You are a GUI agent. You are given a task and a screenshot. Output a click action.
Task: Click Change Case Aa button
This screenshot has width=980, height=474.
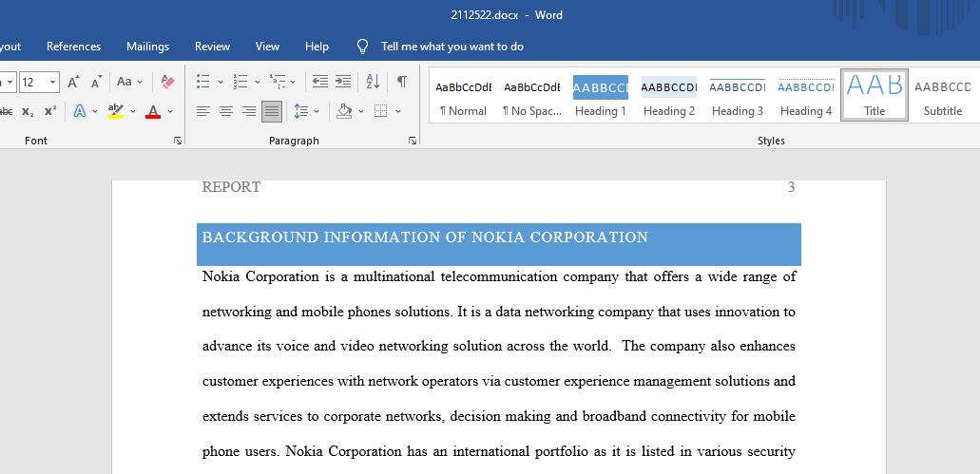click(x=125, y=82)
